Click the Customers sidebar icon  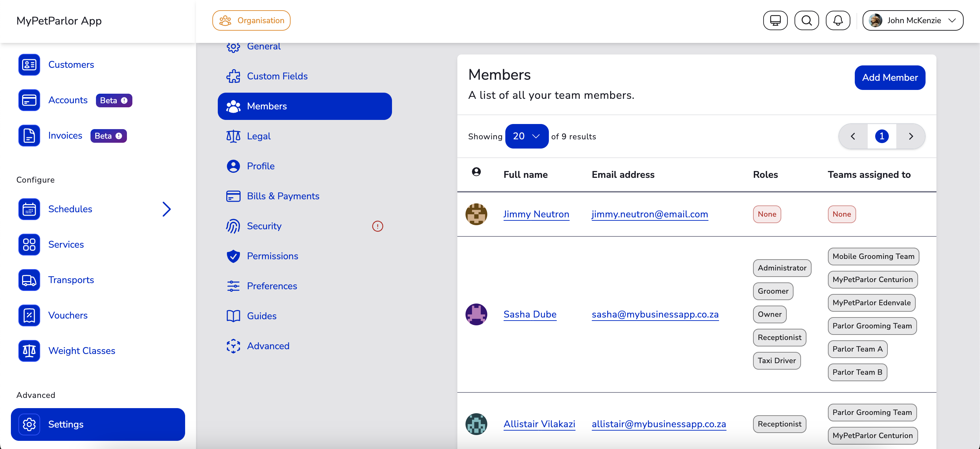point(29,65)
